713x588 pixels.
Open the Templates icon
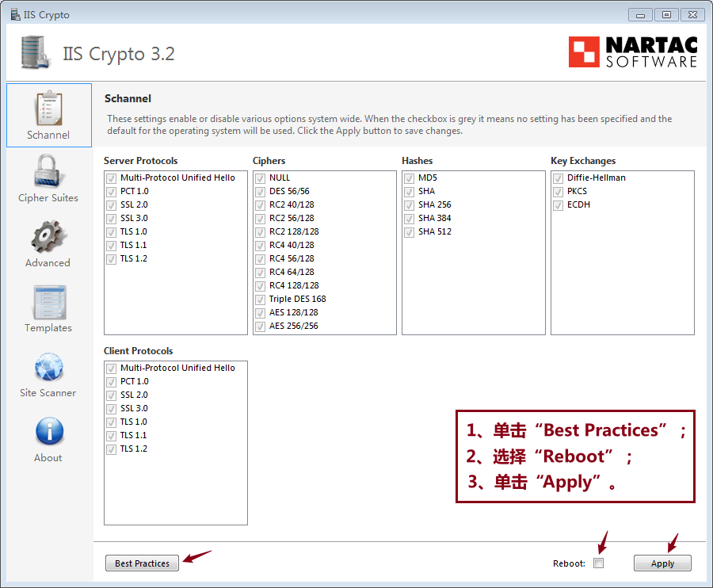[48, 302]
